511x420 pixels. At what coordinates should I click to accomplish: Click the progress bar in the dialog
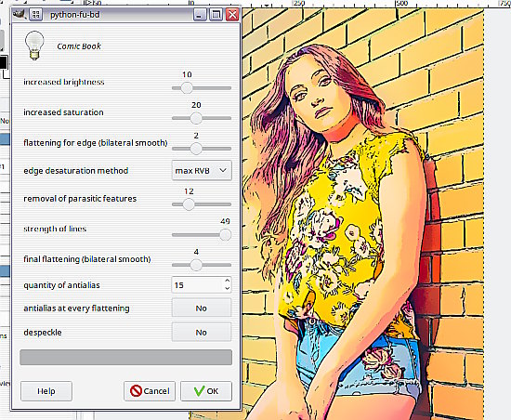(x=125, y=358)
